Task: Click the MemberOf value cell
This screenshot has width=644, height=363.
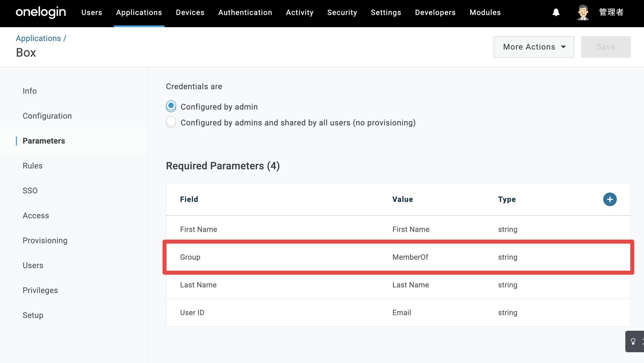Action: click(x=410, y=257)
